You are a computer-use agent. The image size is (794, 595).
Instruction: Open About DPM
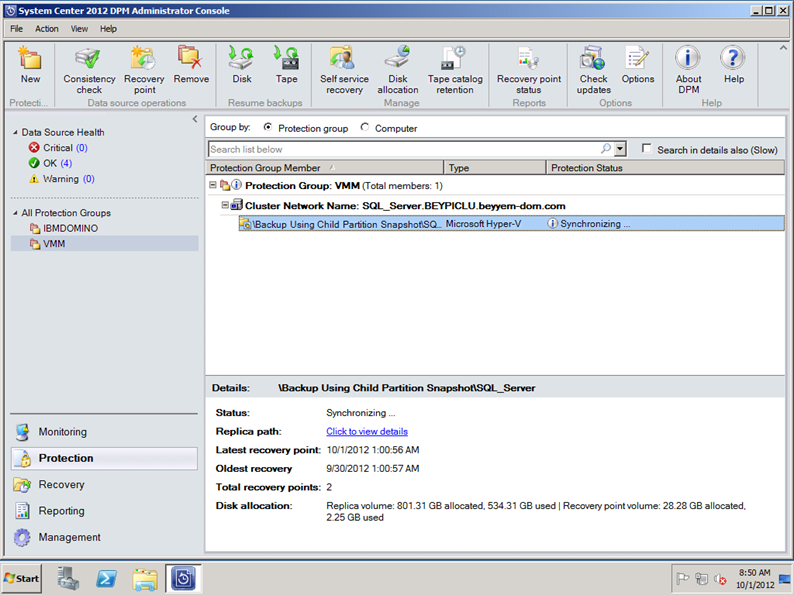point(688,70)
